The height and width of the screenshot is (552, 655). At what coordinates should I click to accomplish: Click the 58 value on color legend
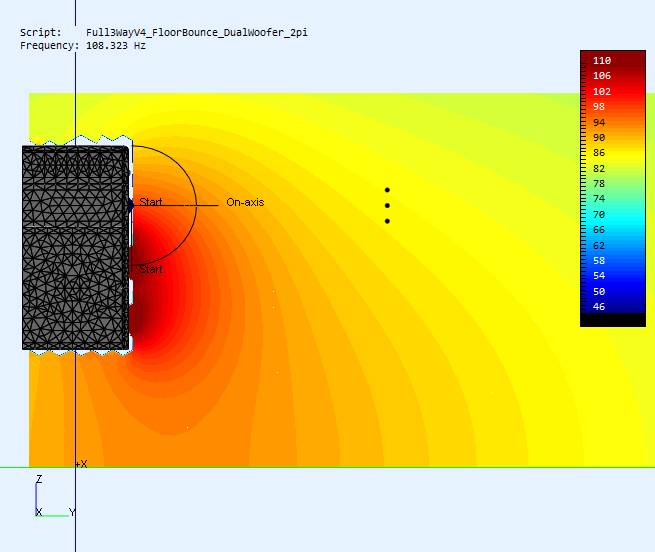(599, 260)
